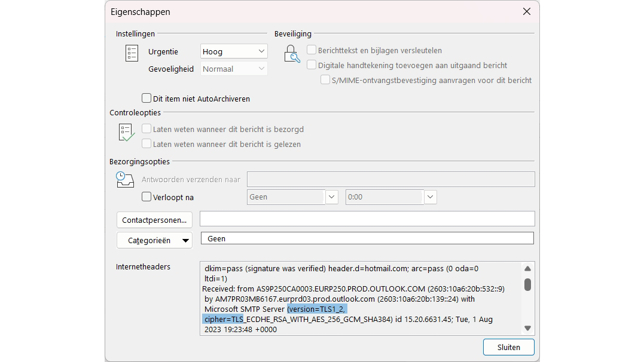Click the delivery options clock icon
The height and width of the screenshot is (362, 644).
(124, 179)
